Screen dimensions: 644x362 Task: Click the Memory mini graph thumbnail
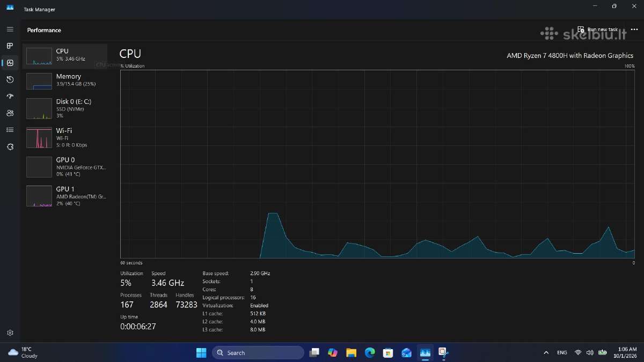39,81
